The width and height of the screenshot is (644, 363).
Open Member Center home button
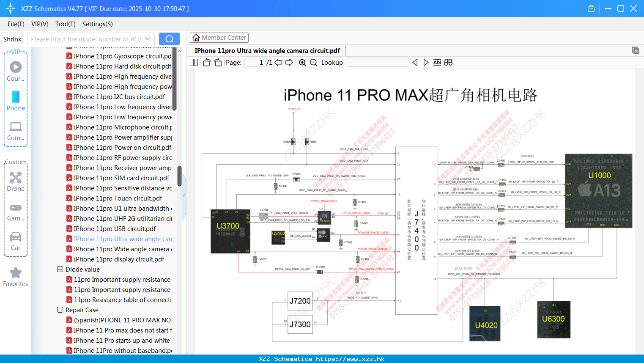tap(219, 38)
